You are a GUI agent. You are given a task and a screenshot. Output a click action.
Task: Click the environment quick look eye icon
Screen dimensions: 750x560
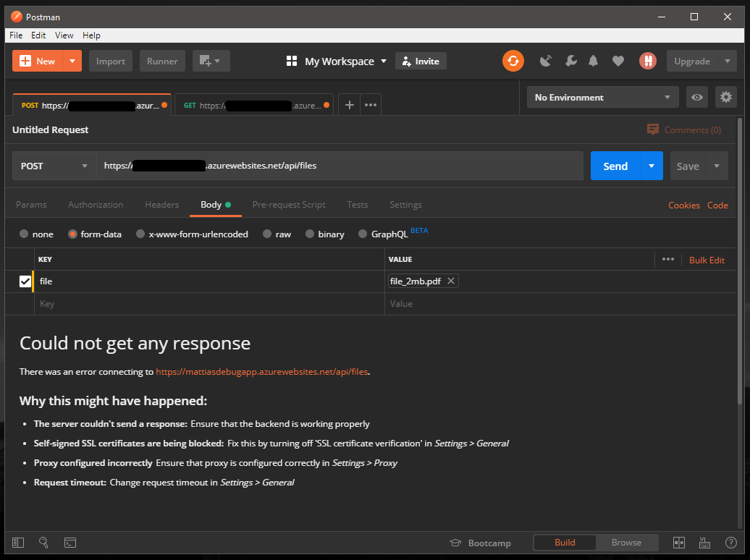point(697,98)
